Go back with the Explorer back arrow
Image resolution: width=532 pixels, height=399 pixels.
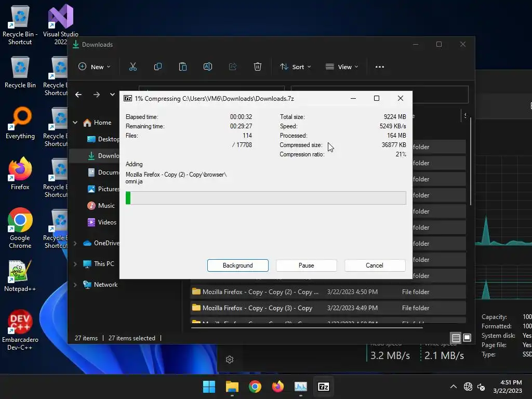click(78, 95)
